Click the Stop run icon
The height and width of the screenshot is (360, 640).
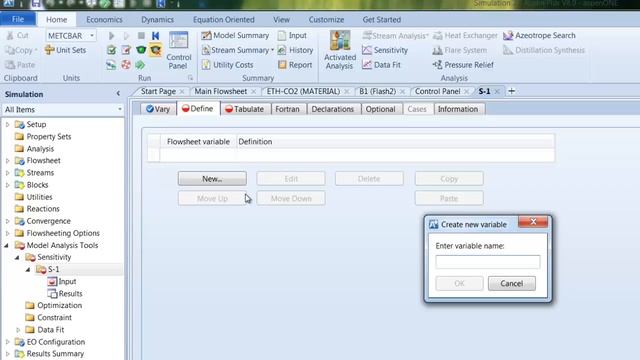[x=141, y=36]
